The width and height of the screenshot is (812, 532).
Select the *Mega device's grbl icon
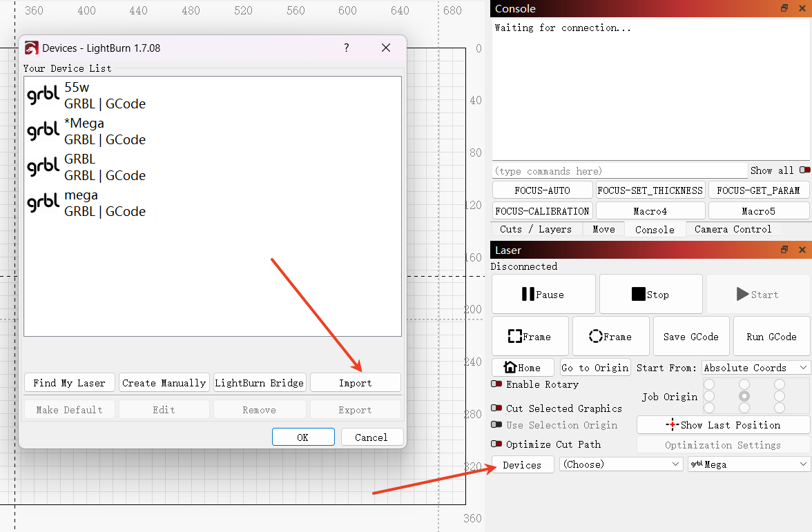click(43, 131)
